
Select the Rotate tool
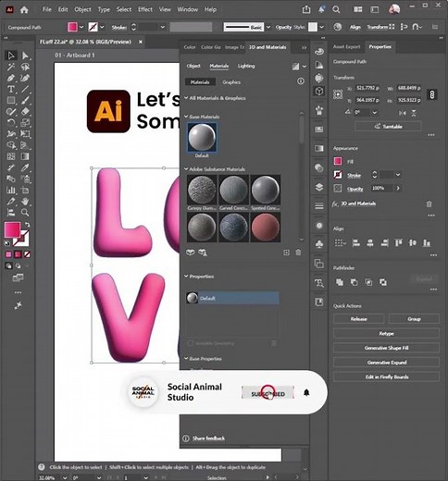click(11, 123)
